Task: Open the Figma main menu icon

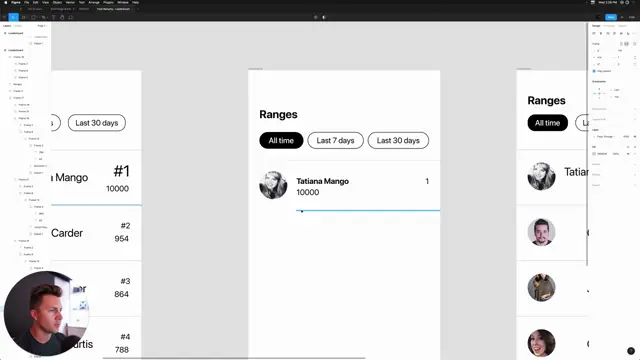Action: [4, 17]
